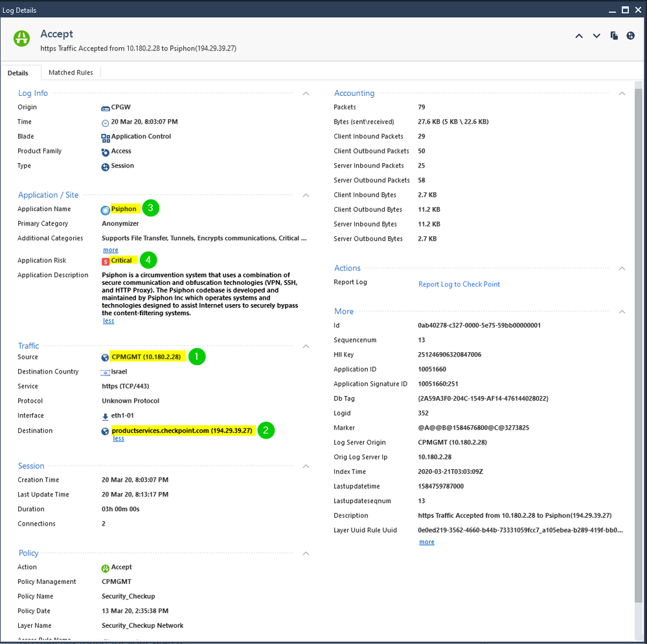The height and width of the screenshot is (644, 647).
Task: Click less under Application Description
Action: click(x=109, y=321)
